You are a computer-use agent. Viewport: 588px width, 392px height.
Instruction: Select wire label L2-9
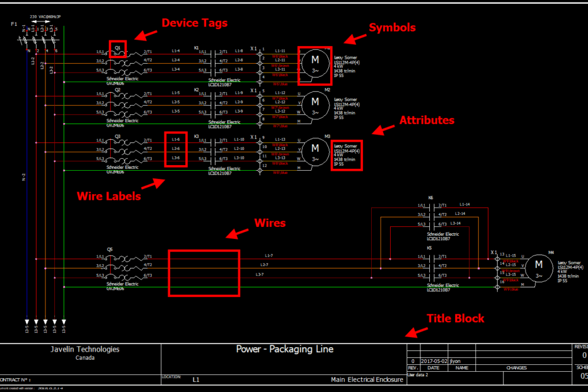click(239, 102)
